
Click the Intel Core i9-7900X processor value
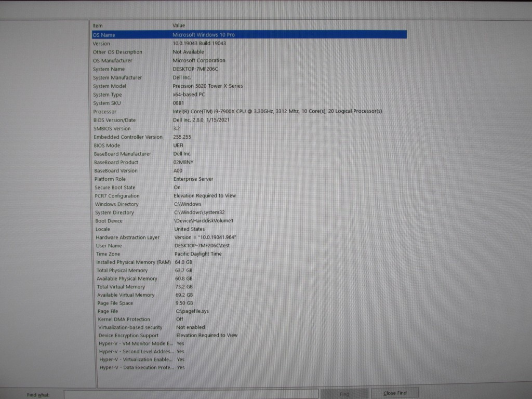pyautogui.click(x=277, y=111)
